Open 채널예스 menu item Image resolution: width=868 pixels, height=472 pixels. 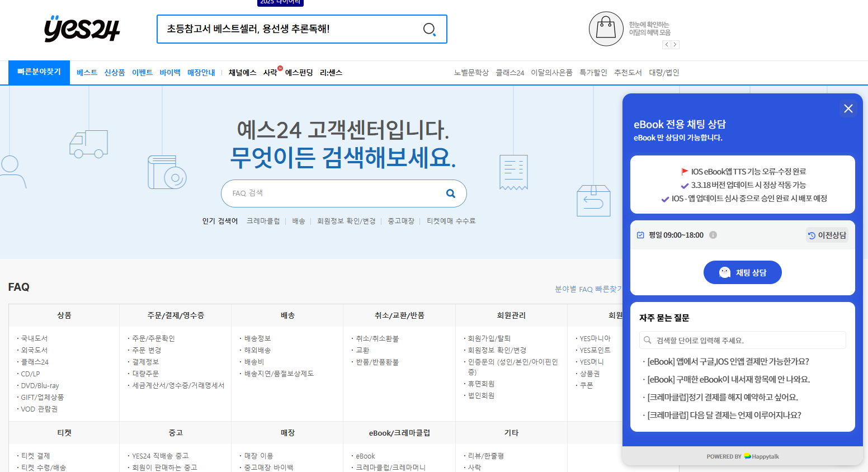[x=242, y=73]
